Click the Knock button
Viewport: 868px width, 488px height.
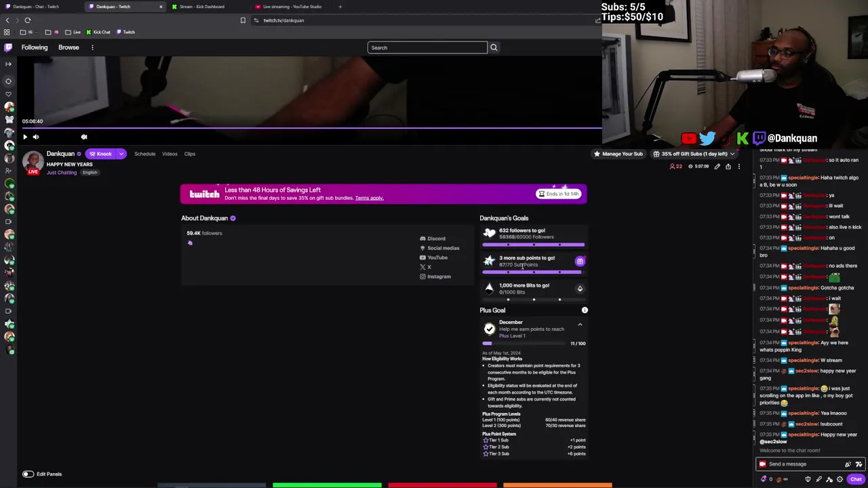tap(100, 154)
